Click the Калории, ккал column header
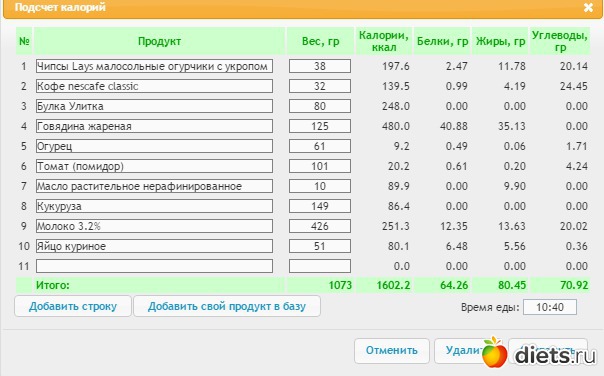 point(384,41)
